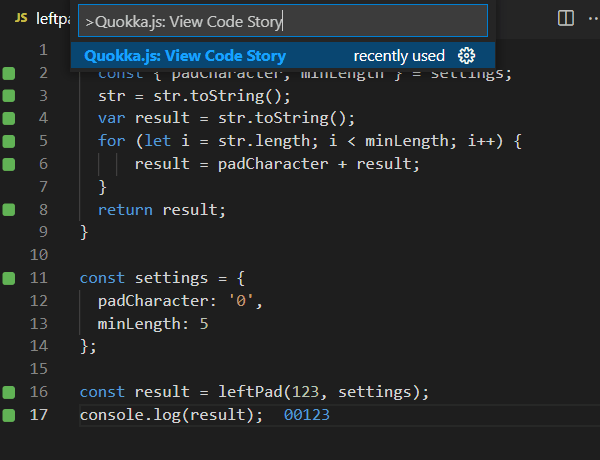The width and height of the screenshot is (600, 460).
Task: Click line number 7 in gutter
Action: pos(43,187)
